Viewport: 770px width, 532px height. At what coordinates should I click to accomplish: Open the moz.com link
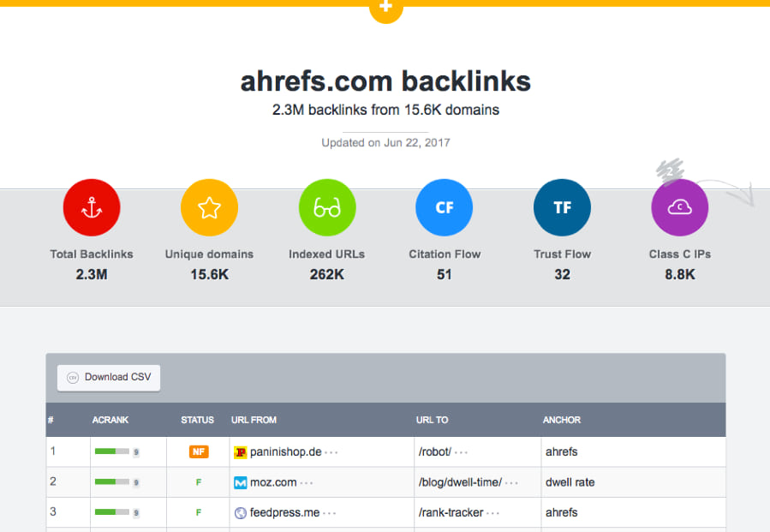click(273, 482)
